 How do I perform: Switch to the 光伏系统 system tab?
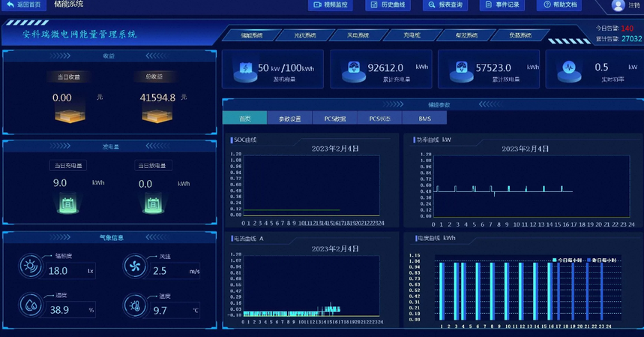304,35
